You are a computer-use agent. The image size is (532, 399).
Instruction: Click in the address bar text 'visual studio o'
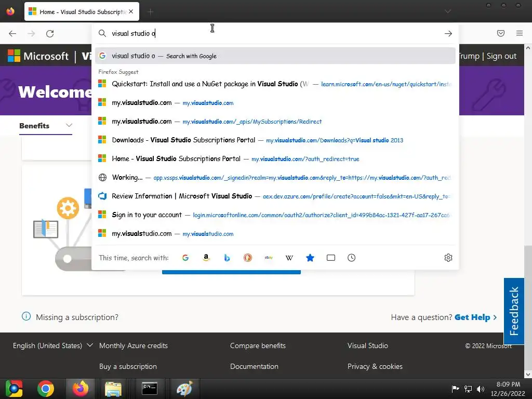click(134, 33)
